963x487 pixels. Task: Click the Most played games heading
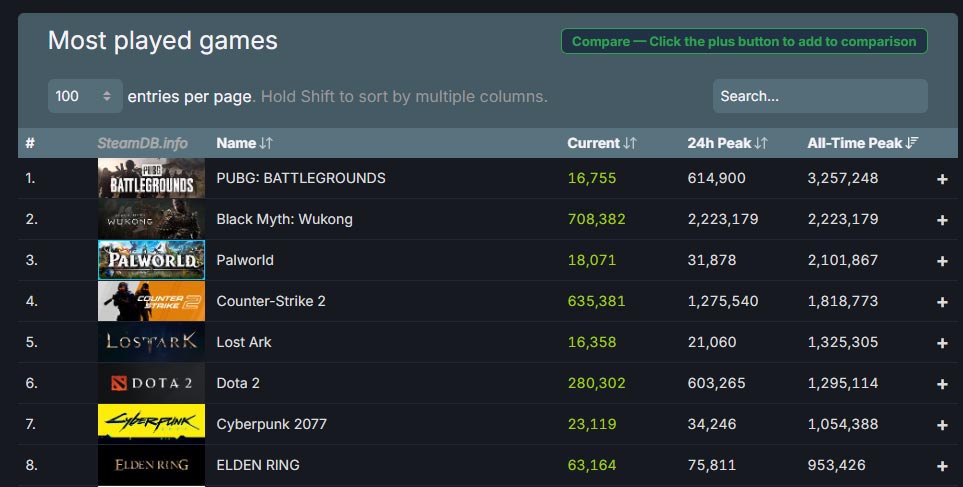(163, 41)
